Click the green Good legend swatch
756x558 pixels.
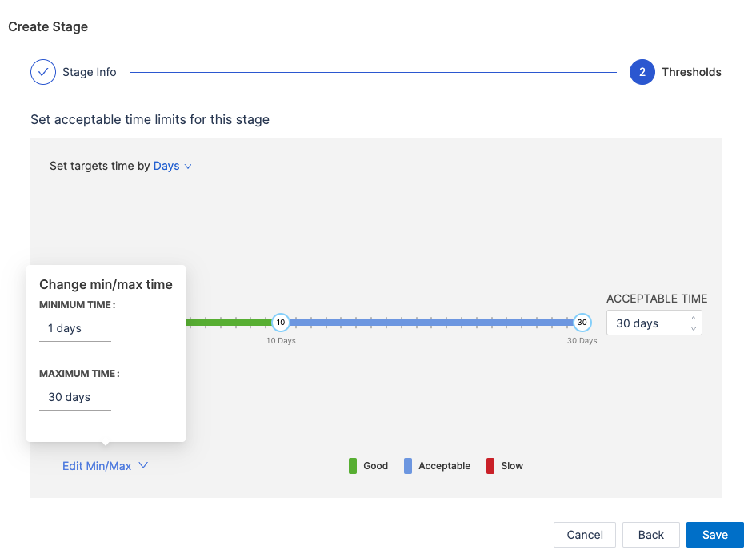pos(353,466)
